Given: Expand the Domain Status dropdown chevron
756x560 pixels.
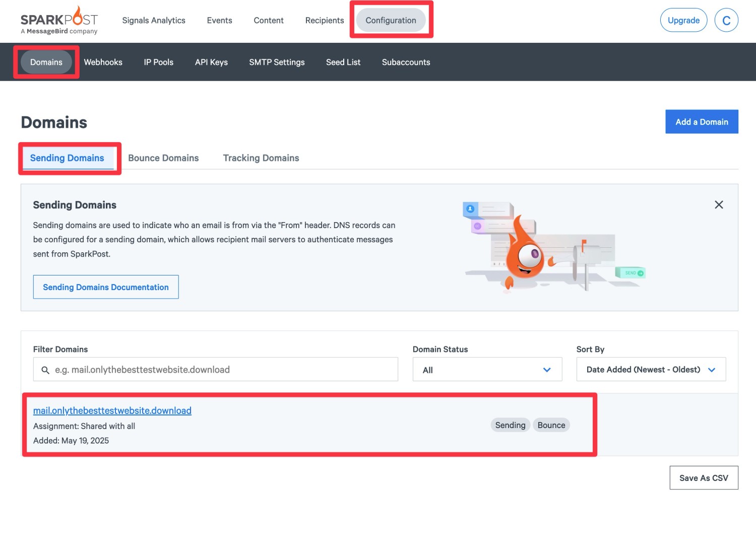Looking at the screenshot, I should (x=547, y=370).
